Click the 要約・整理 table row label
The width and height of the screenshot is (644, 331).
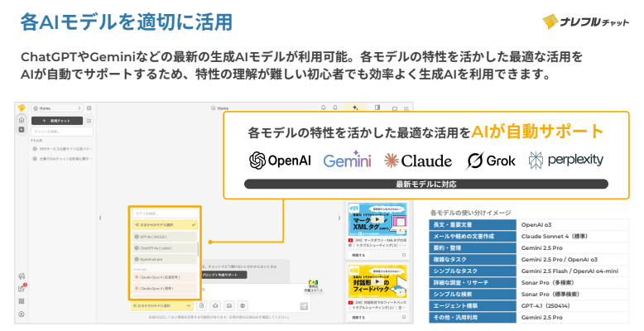pyautogui.click(x=473, y=247)
